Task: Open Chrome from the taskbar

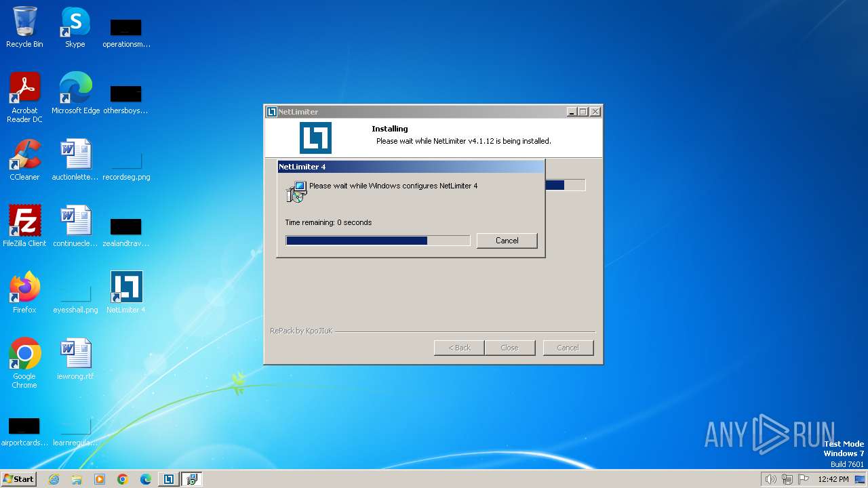Action: (x=123, y=479)
